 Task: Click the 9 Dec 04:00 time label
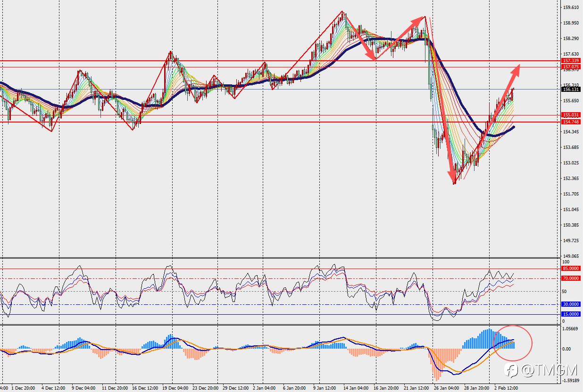pyautogui.click(x=83, y=388)
